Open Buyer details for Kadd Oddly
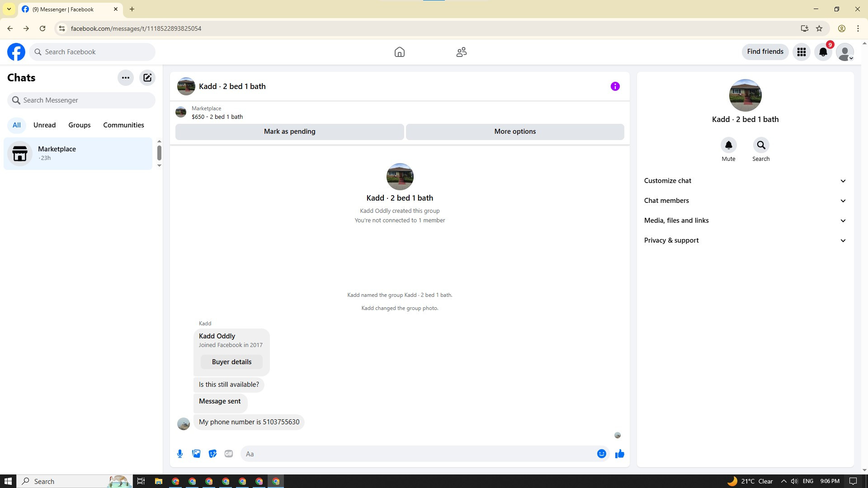This screenshot has width=868, height=488. 231,362
